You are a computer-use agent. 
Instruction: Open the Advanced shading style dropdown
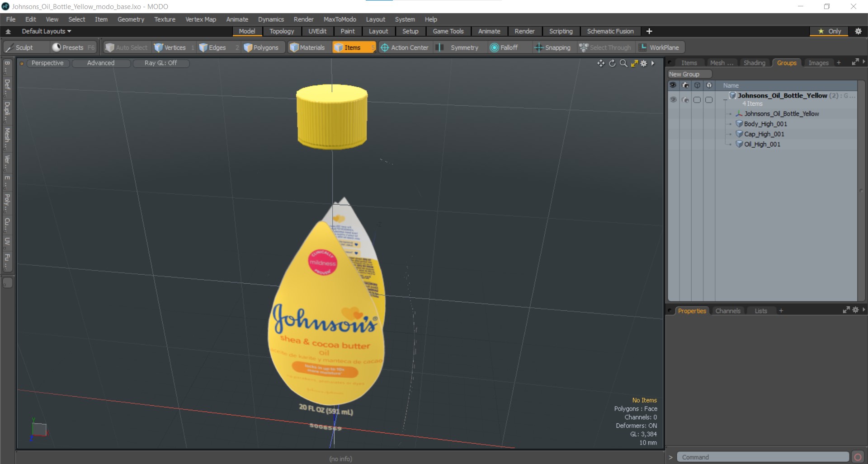(x=101, y=63)
